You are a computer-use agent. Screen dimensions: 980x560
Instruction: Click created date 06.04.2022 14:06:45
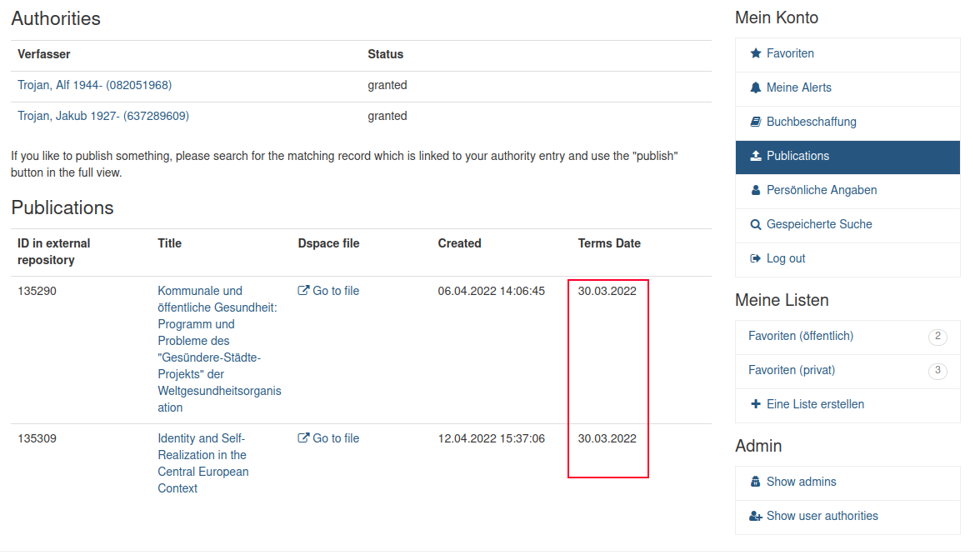[x=492, y=291]
